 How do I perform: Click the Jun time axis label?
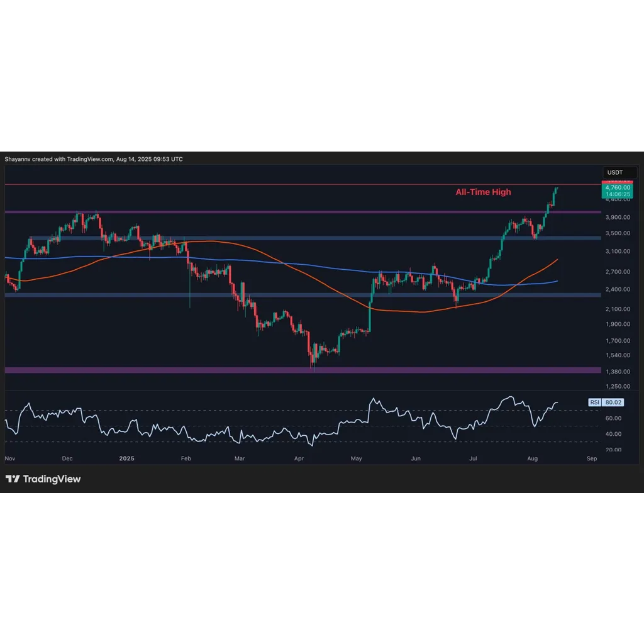click(x=416, y=458)
